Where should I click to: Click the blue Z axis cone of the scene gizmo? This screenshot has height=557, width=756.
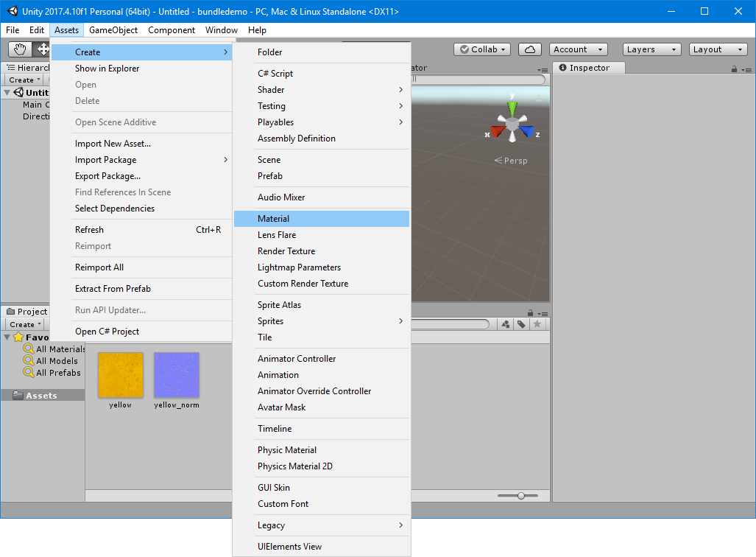tap(527, 131)
